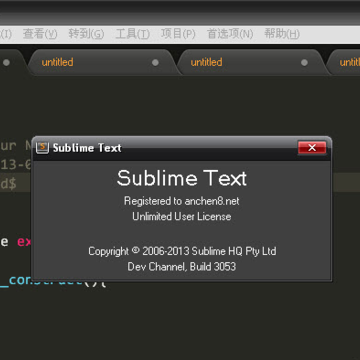
Task: Switch to the untitled tab under 转到 menu
Action: (x=102, y=62)
